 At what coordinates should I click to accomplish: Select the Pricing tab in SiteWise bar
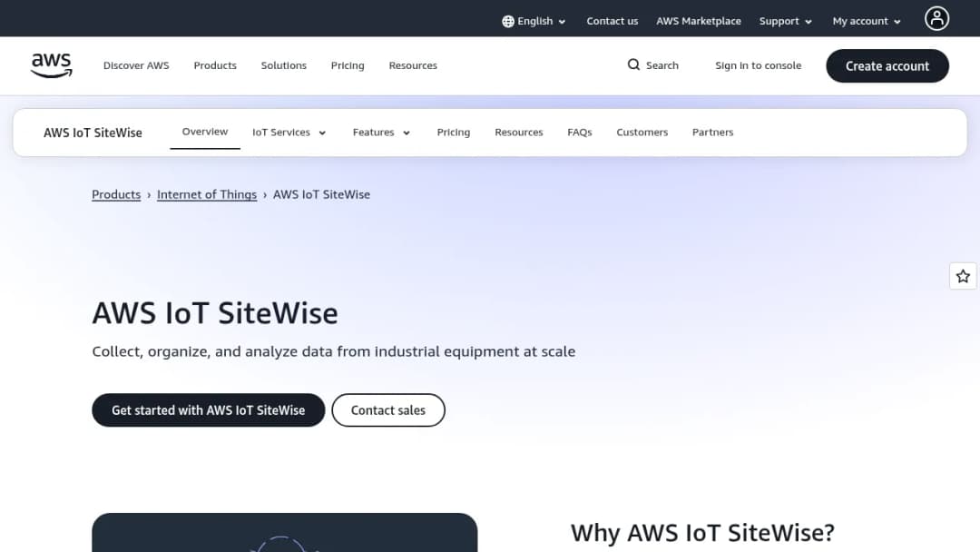click(x=453, y=133)
